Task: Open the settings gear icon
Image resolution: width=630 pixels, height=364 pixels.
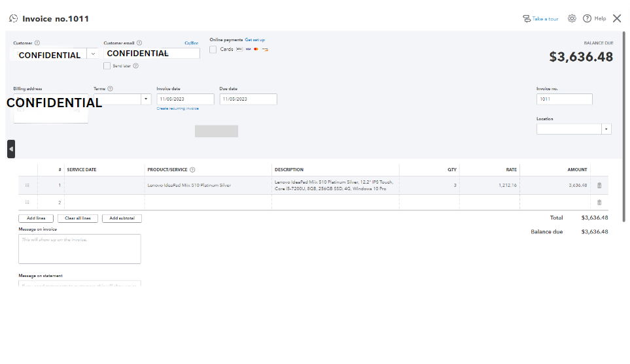Action: point(572,18)
